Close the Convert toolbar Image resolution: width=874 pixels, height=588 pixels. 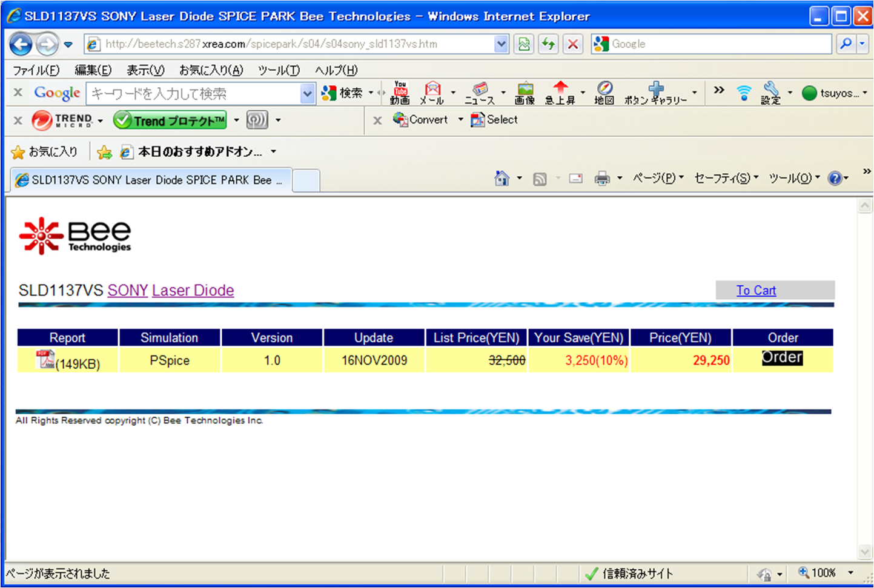tap(377, 121)
